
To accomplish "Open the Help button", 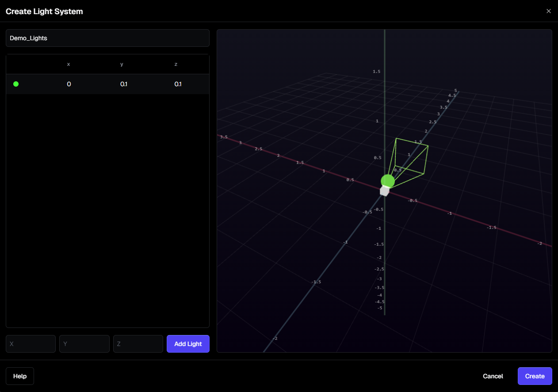I will 20,376.
